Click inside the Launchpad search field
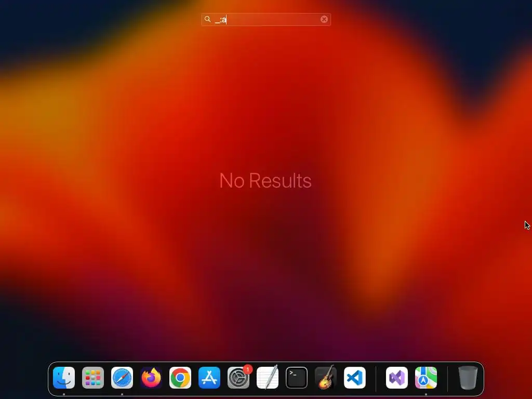 [265, 19]
